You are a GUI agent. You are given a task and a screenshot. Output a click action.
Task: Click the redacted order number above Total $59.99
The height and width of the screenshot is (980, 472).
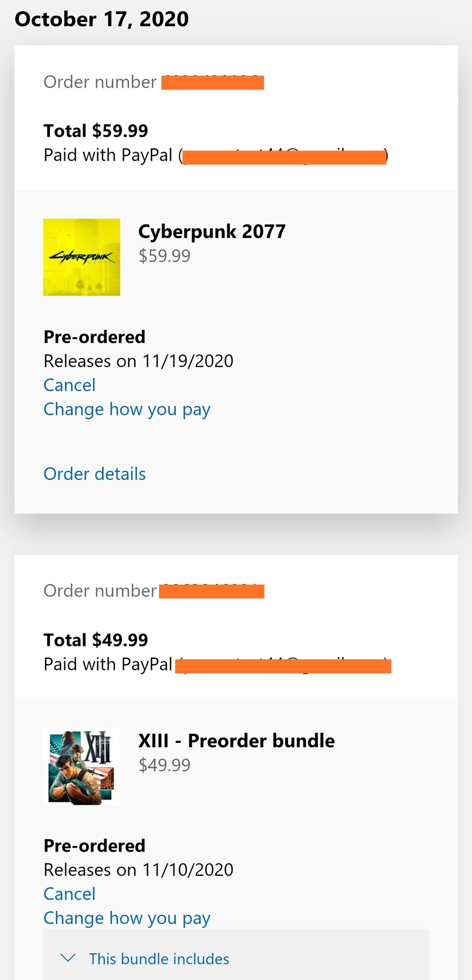[212, 82]
